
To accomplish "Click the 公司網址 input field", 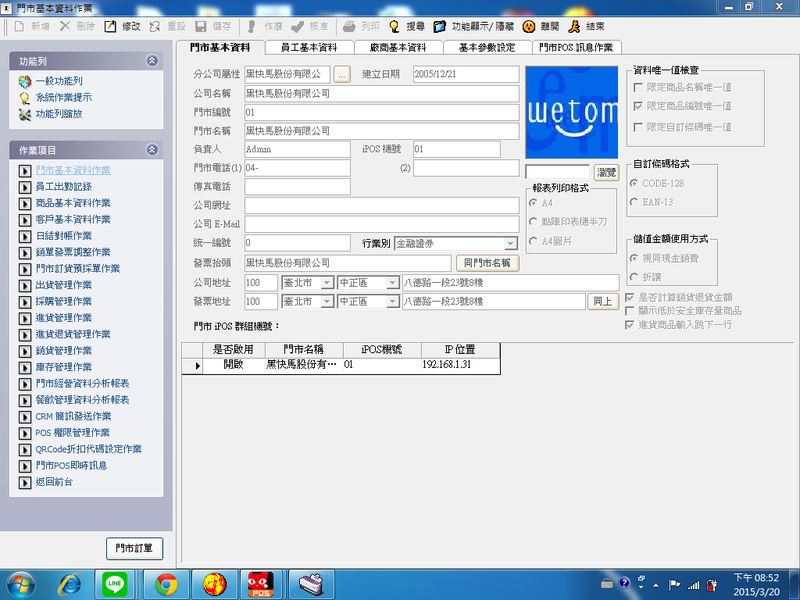I will pos(382,205).
